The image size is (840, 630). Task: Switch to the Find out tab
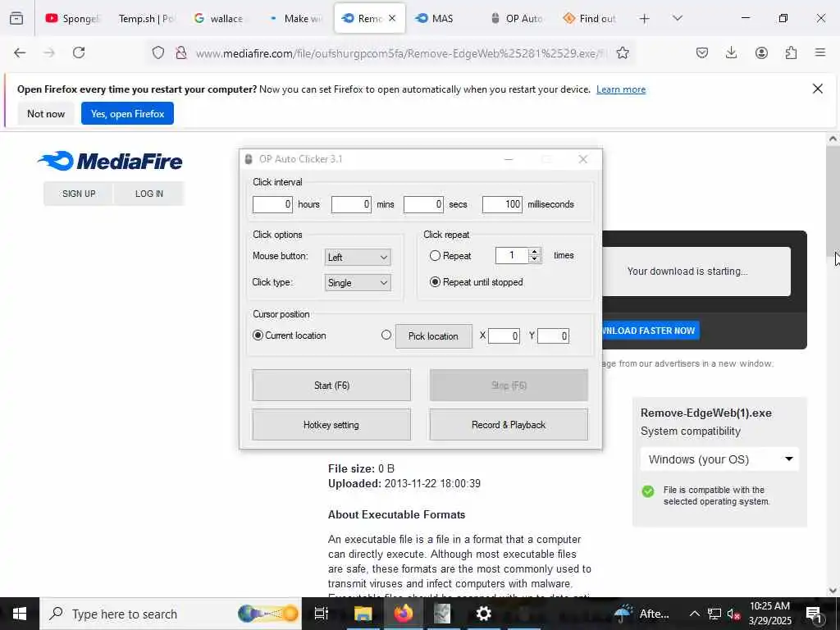[591, 19]
